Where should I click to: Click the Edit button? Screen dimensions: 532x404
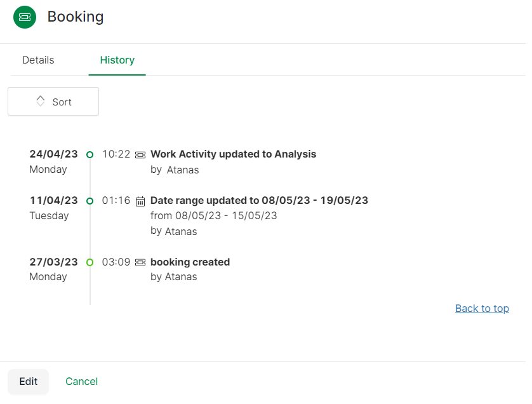28,382
